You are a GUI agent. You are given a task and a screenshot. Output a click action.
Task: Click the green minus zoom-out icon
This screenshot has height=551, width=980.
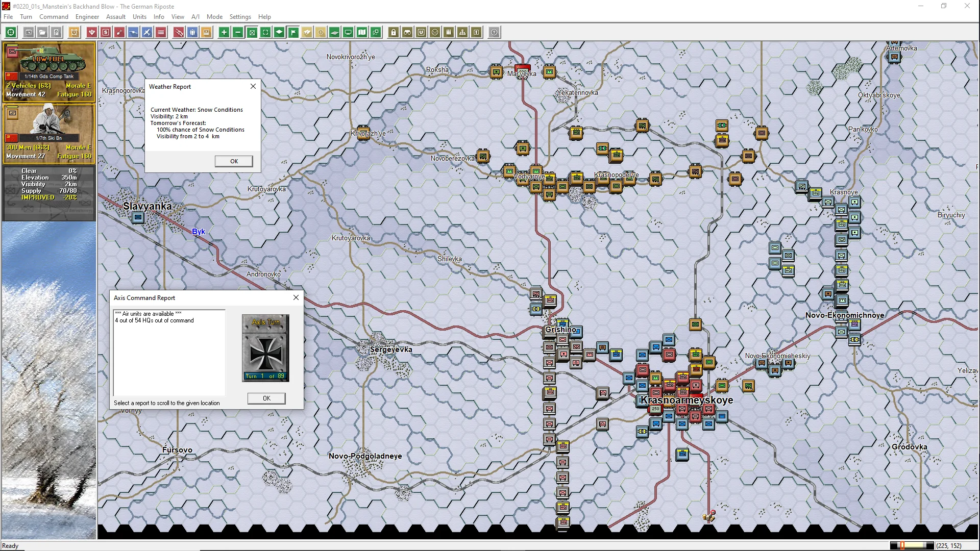pos(238,32)
